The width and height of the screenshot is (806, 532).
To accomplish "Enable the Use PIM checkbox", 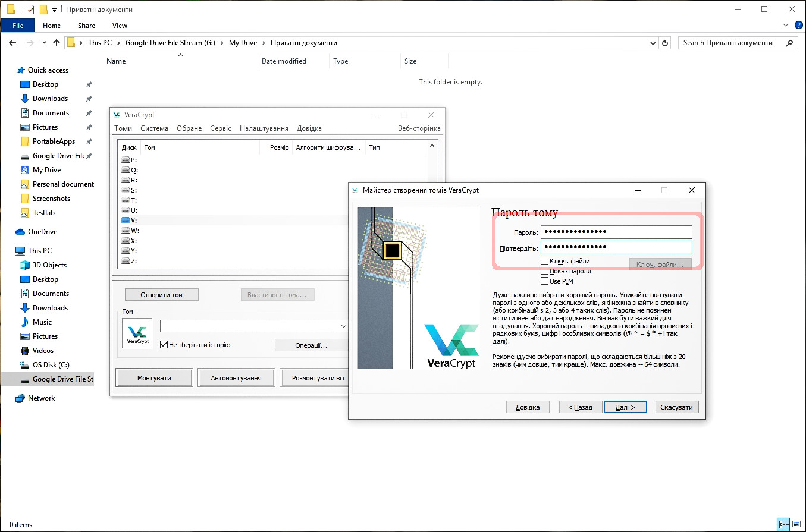I will tap(544, 281).
